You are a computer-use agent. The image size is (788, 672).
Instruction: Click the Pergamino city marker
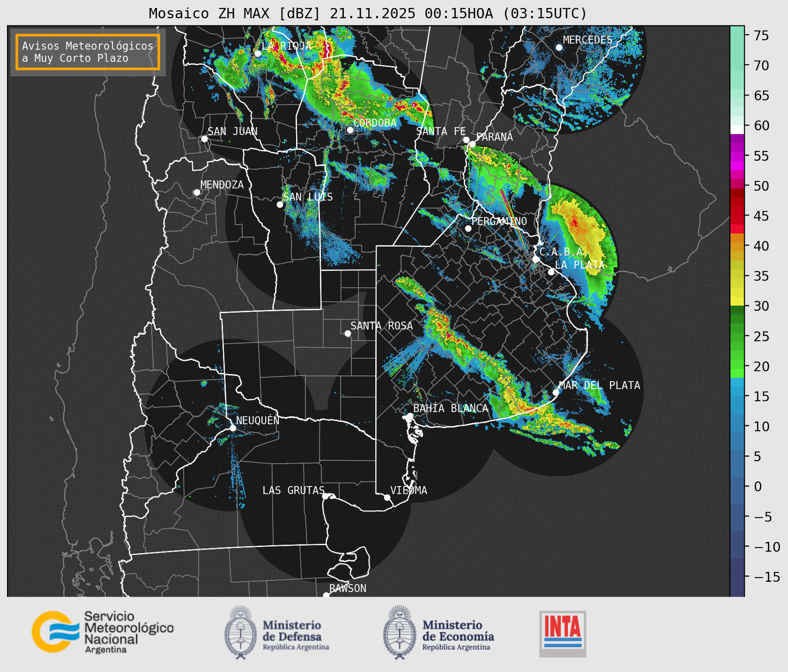468,229
